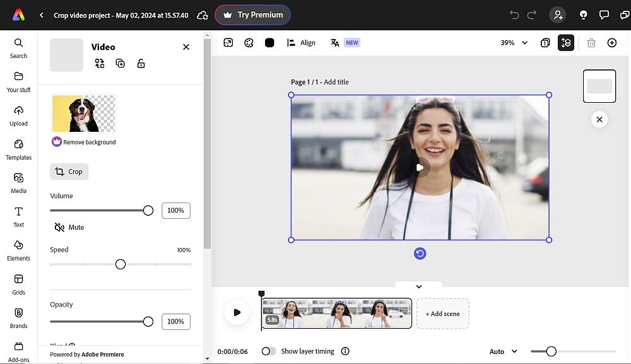The image size is (631, 364).
Task: Click Add scene in the timeline
Action: [442, 313]
